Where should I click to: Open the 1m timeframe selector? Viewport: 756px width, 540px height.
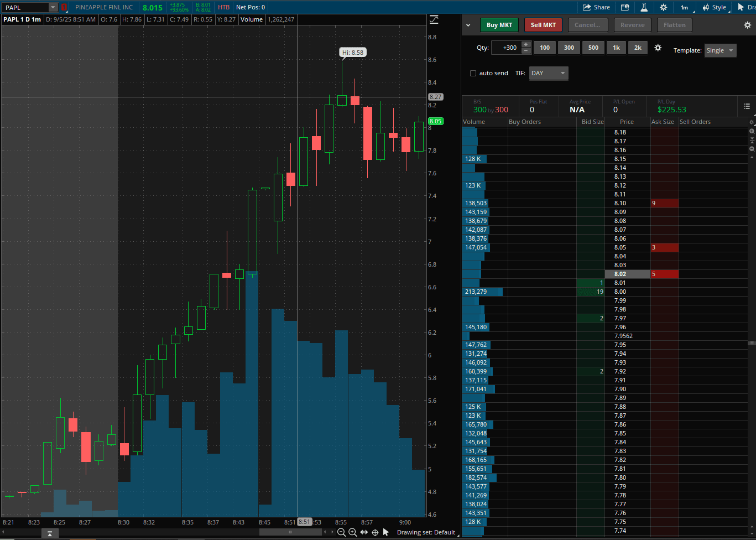click(x=684, y=7)
